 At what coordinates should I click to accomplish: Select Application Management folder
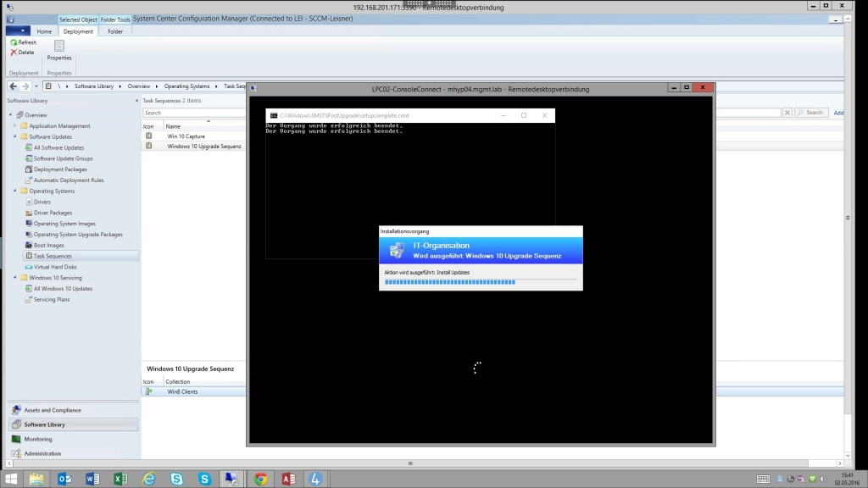59,126
